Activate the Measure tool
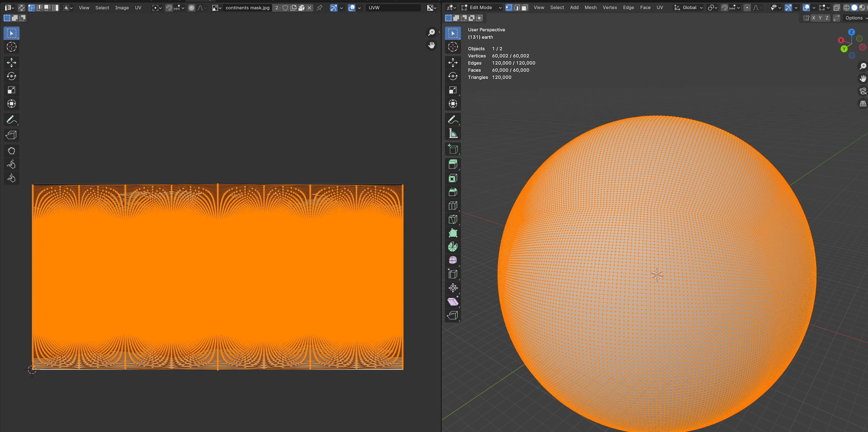This screenshot has height=432, width=868. click(453, 134)
